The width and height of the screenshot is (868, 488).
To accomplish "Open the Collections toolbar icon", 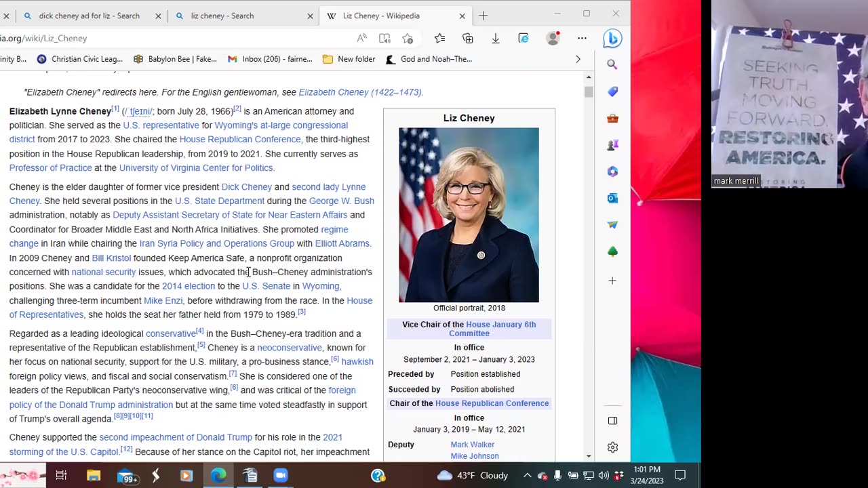I will (468, 39).
